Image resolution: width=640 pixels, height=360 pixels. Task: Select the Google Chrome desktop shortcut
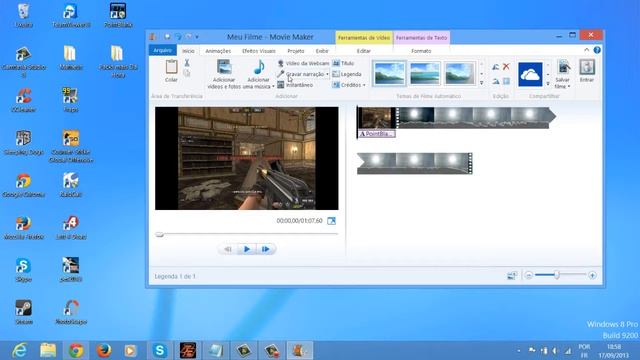[x=23, y=185]
